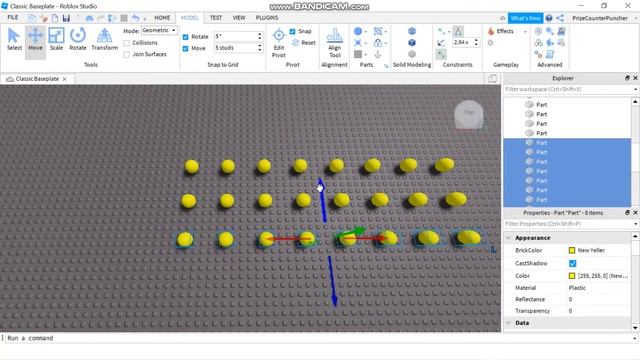
Task: Enable the Collisions checkbox
Action: [x=127, y=43]
